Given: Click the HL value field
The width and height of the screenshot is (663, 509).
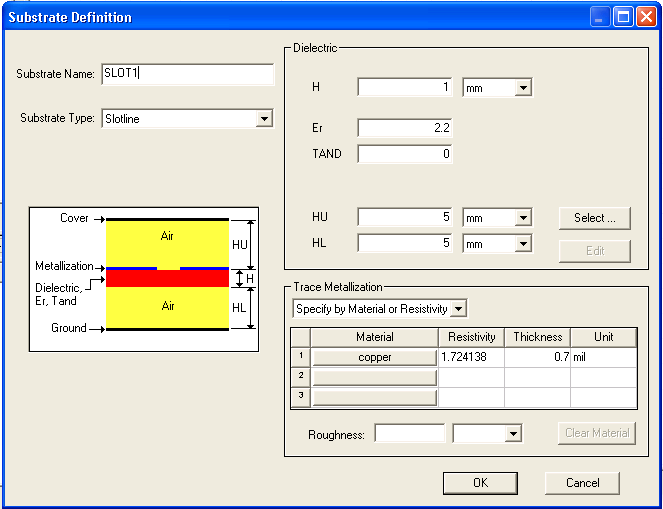Looking at the screenshot, I should 405,243.
